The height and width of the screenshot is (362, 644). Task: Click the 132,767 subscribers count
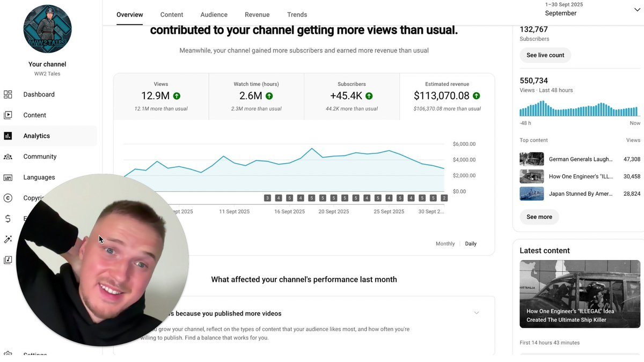click(x=533, y=29)
